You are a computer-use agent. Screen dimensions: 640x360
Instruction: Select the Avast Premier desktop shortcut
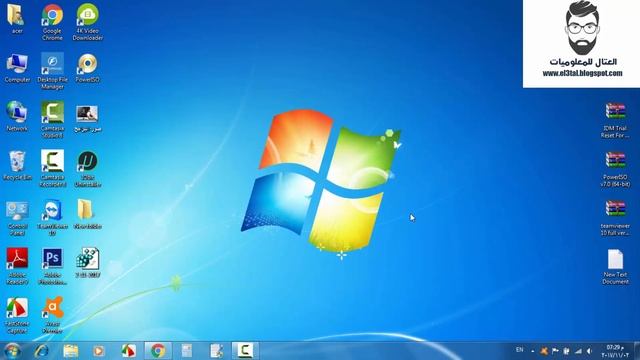[52, 315]
